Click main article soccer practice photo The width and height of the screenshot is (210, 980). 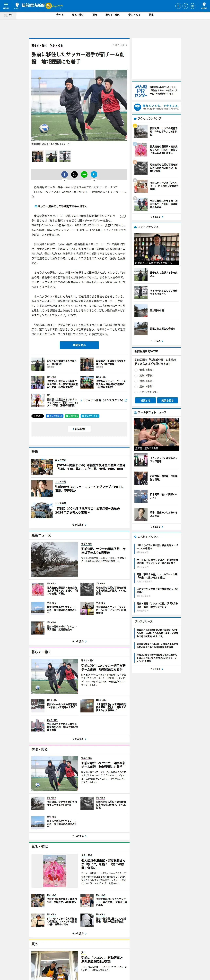(x=79, y=105)
